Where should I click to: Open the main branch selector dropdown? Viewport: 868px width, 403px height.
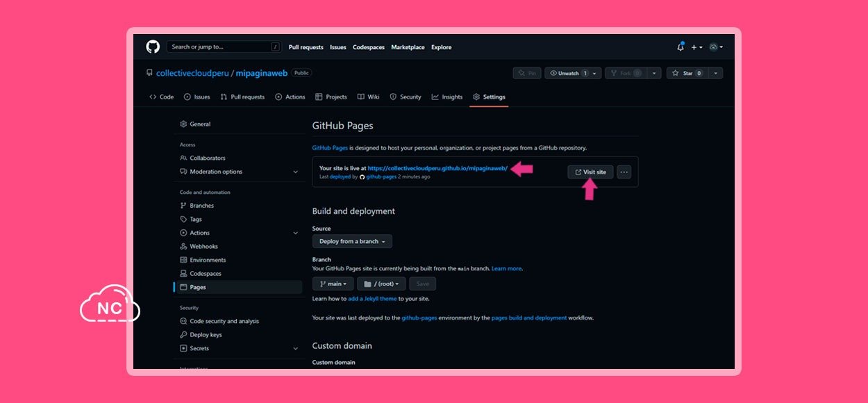[333, 283]
